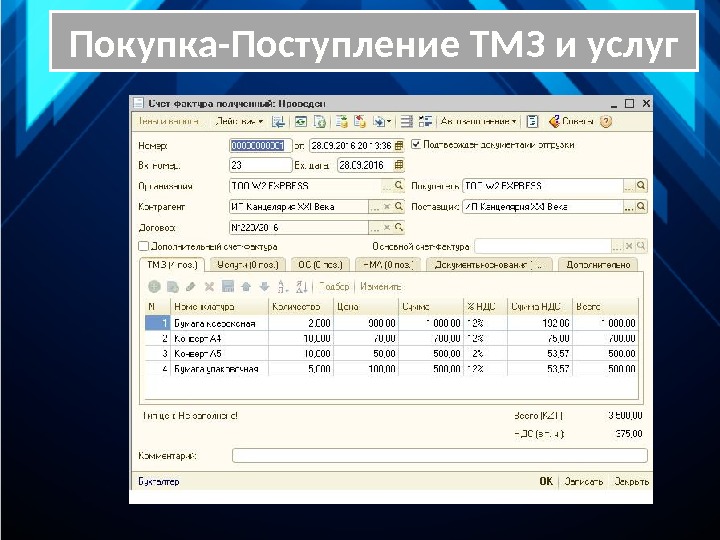Image resolution: width=720 pixels, height=540 pixels.
Task: Click ellipsis select button for Договор
Action: pyautogui.click(x=375, y=227)
